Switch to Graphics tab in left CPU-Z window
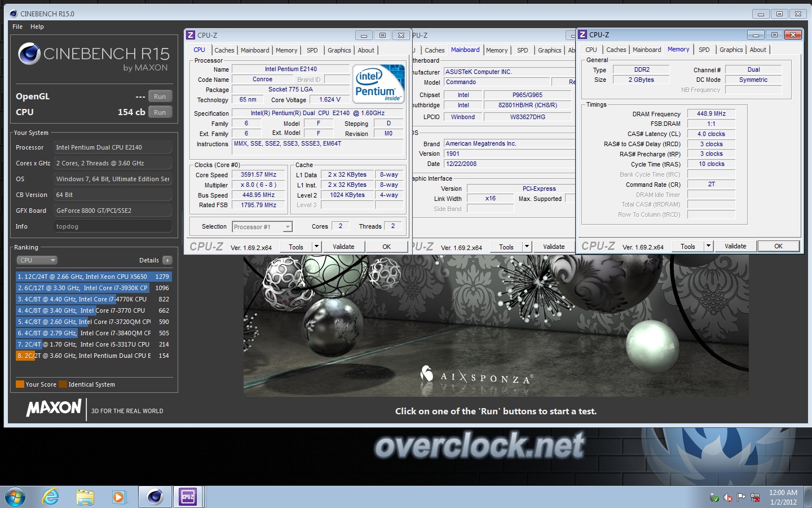The height and width of the screenshot is (508, 812). point(339,50)
